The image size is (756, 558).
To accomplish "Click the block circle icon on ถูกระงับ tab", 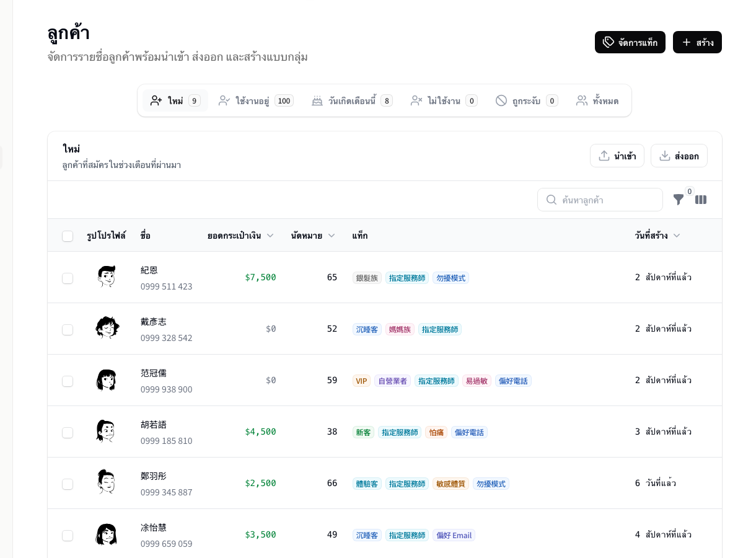I will [501, 100].
